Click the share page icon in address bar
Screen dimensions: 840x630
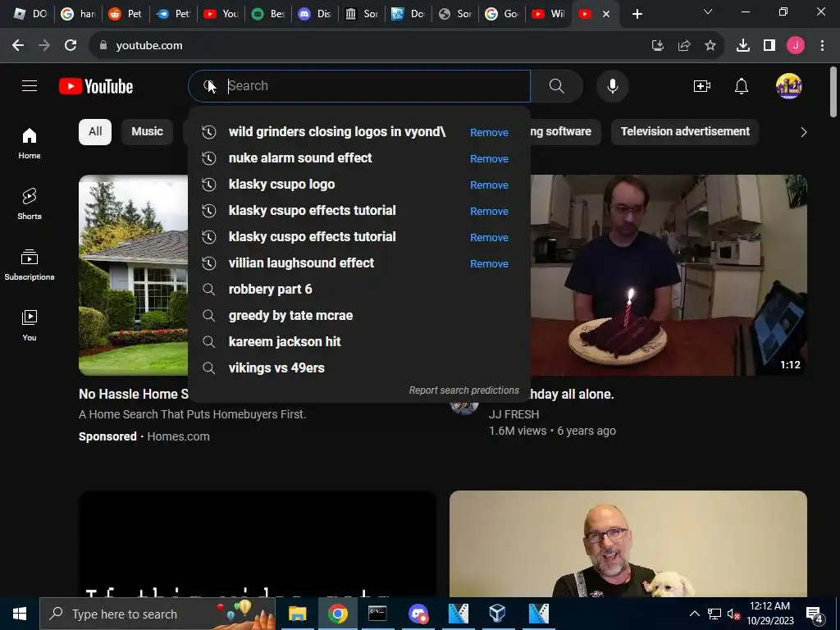[x=684, y=46]
